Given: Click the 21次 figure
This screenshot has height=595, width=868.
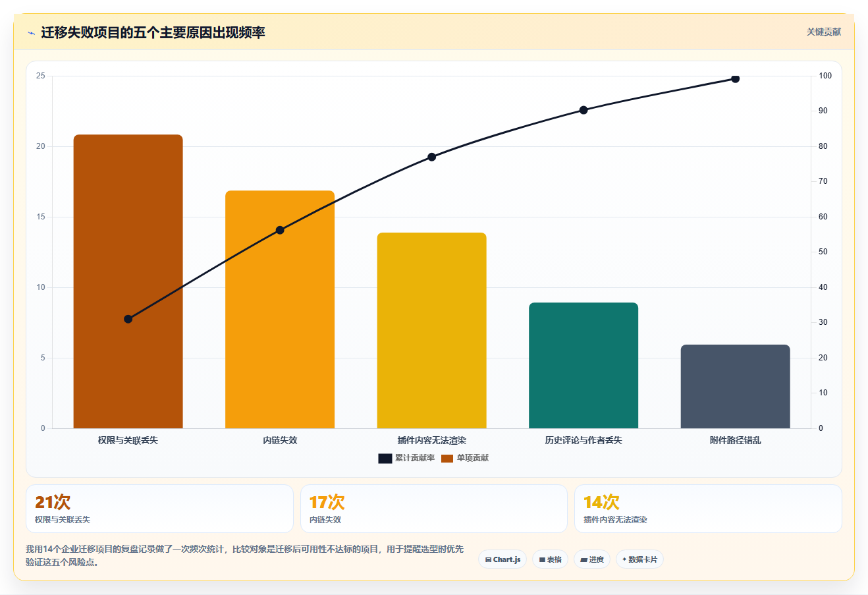Looking at the screenshot, I should [53, 502].
